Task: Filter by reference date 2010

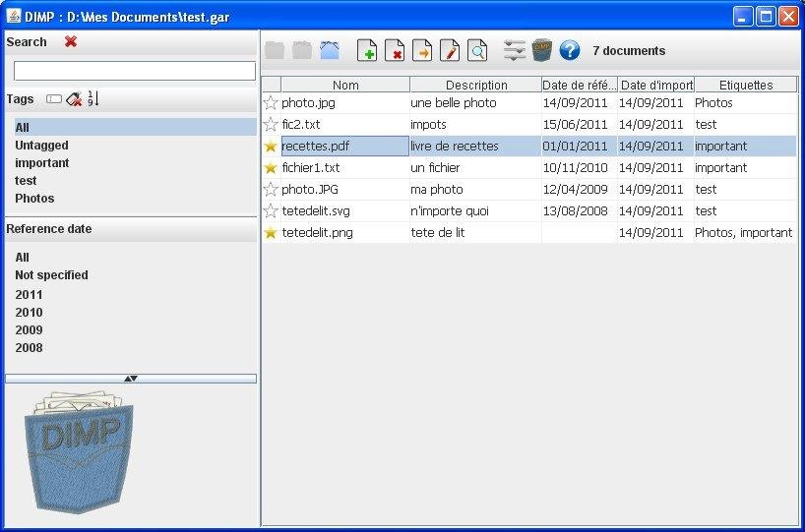Action: [x=29, y=313]
